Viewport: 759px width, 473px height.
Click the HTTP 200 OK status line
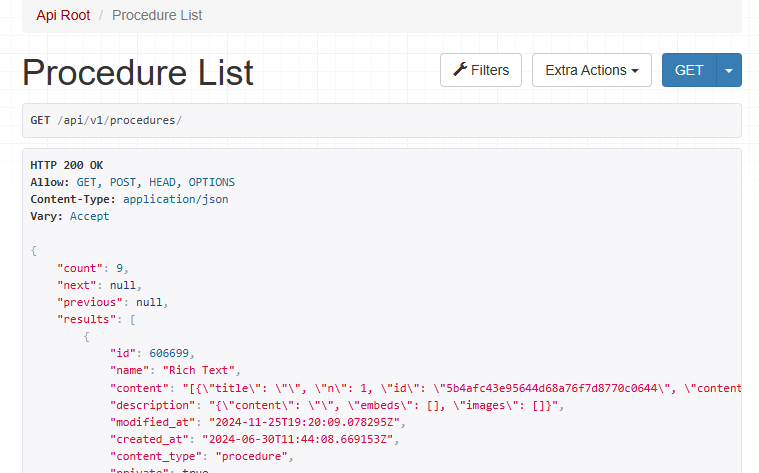(x=67, y=165)
